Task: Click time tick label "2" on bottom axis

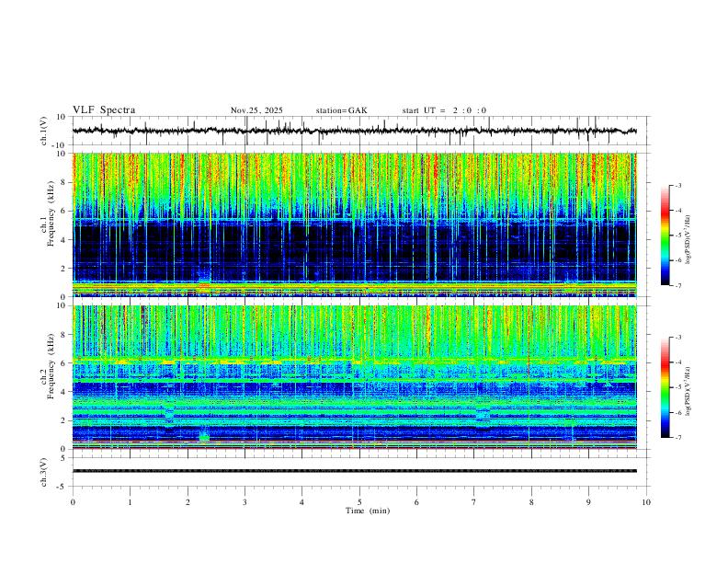Action: [188, 502]
